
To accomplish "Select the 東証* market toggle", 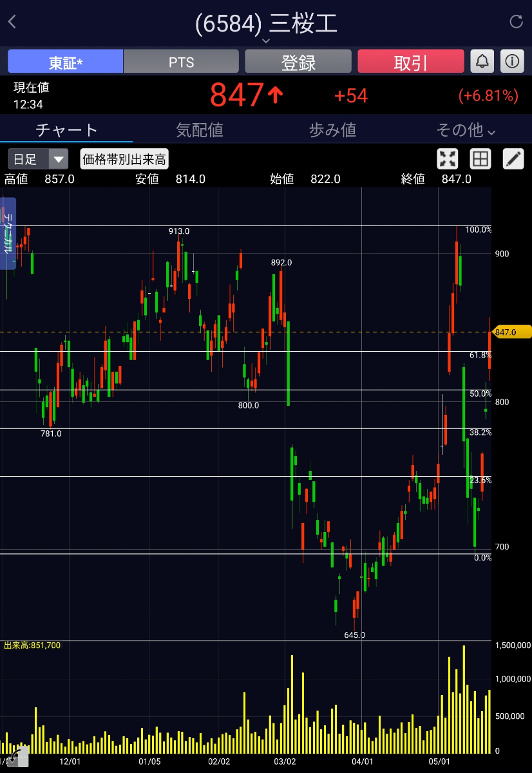I will click(65, 62).
